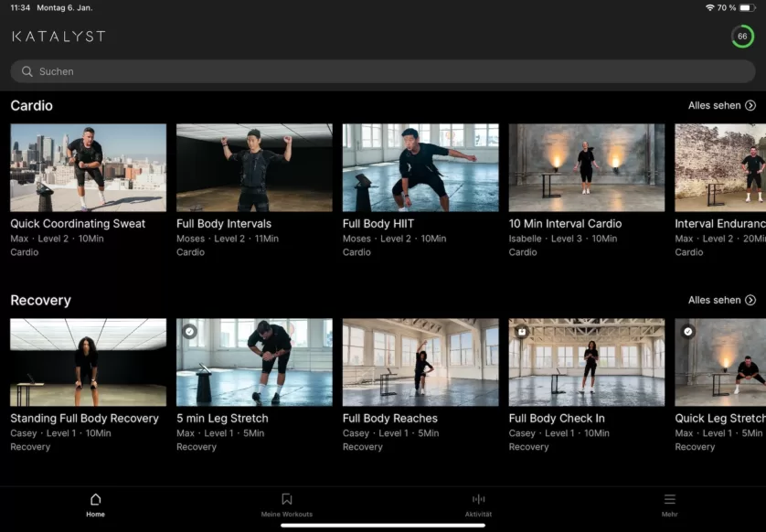Tap completed checkmark badge on 5 min Leg Stretch
The image size is (766, 532).
point(189,331)
